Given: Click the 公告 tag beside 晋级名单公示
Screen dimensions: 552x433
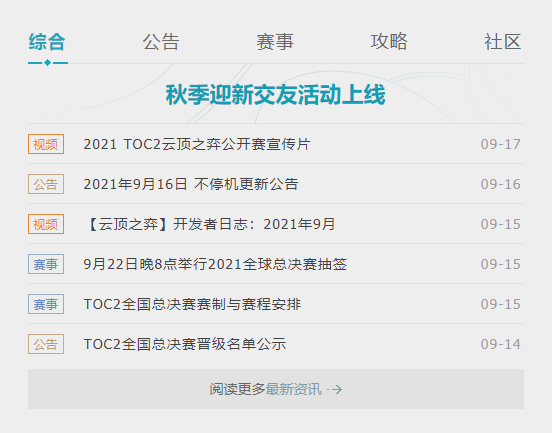Looking at the screenshot, I should coord(46,344).
